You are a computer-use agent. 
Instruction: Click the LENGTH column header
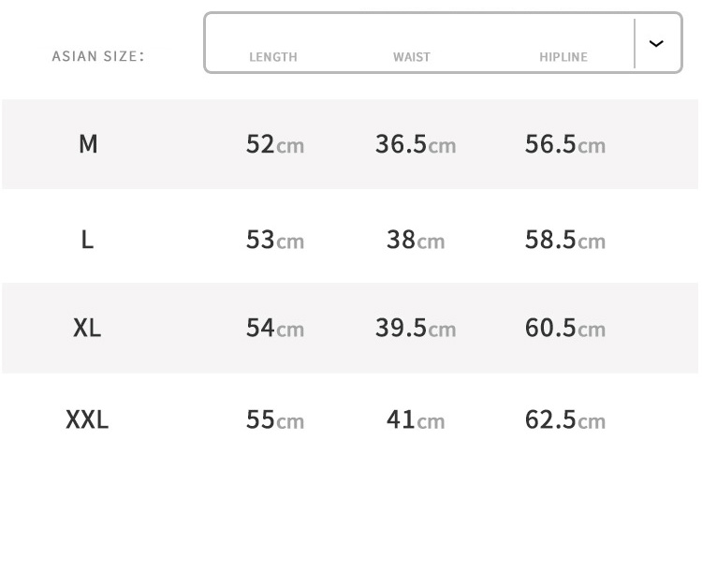273,57
